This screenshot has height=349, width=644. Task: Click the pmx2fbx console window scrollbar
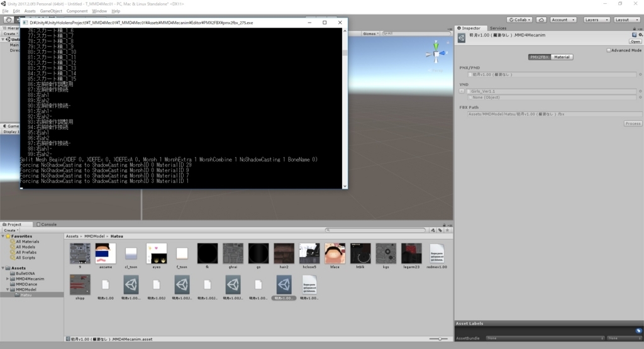[x=345, y=108]
